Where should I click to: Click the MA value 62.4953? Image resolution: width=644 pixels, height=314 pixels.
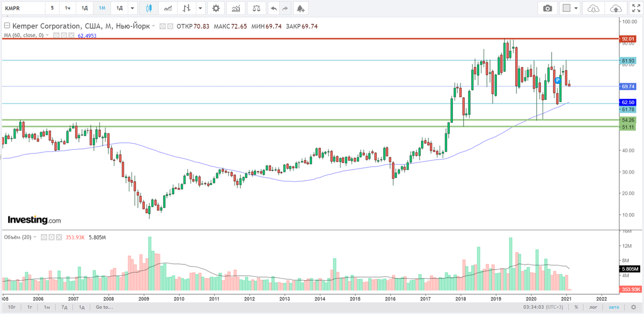click(x=87, y=35)
